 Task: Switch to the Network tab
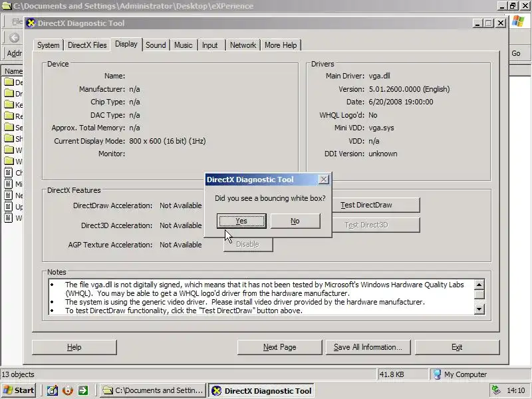[243, 45]
